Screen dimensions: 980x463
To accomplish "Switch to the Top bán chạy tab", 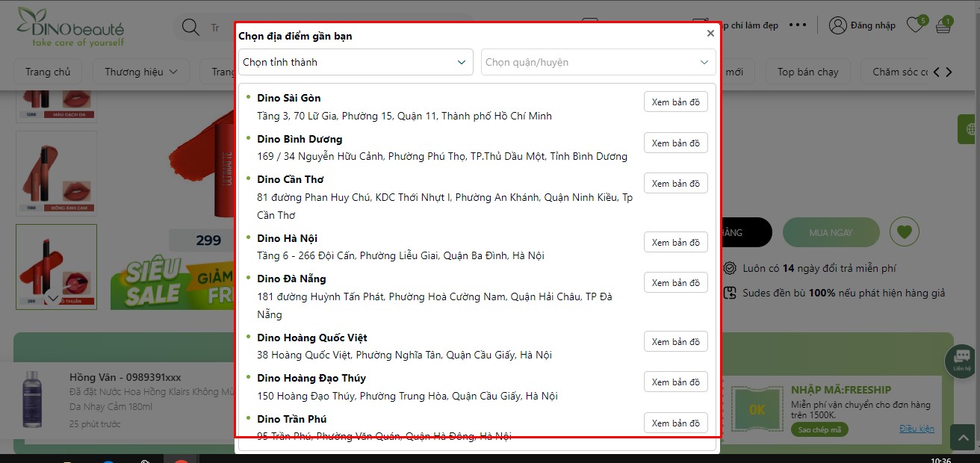I will (807, 72).
